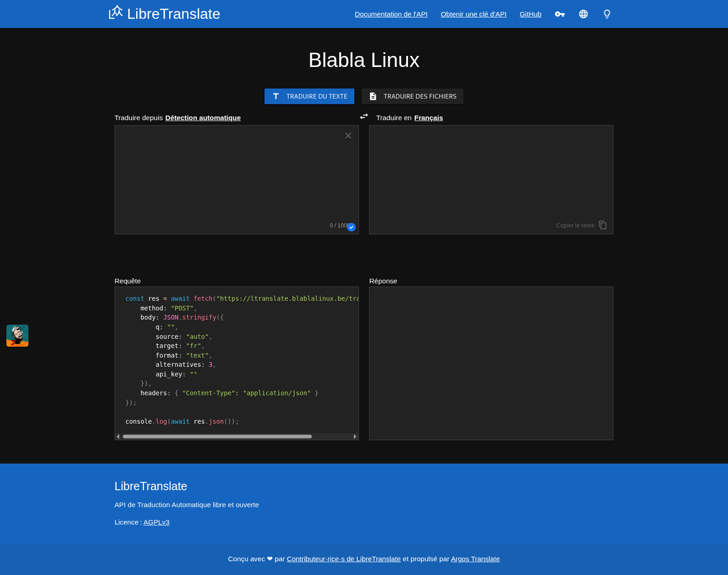Switch to Traduire du texte tab
The width and height of the screenshot is (728, 575).
pyautogui.click(x=309, y=96)
